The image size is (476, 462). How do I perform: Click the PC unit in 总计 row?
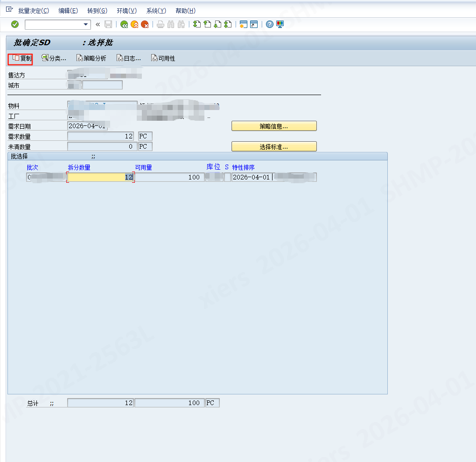coord(212,403)
